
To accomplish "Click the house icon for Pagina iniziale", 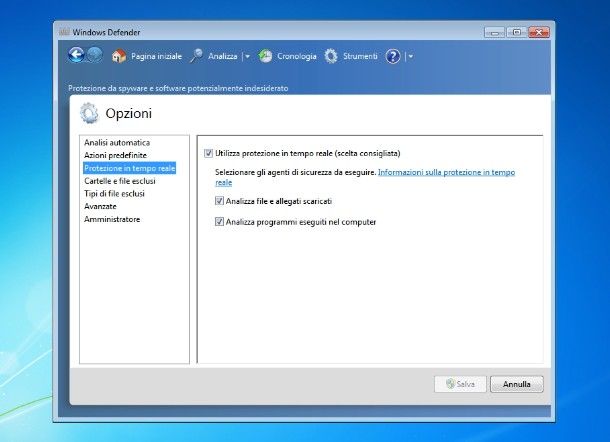I will point(119,56).
